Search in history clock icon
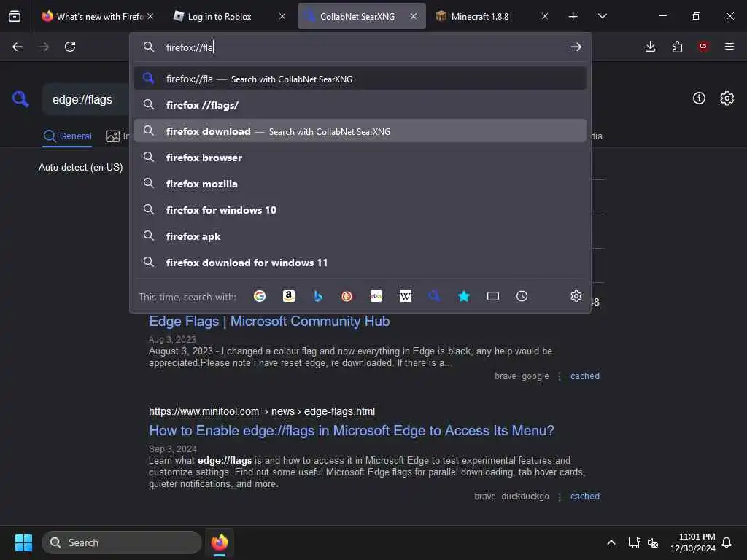747x560 pixels. (522, 296)
